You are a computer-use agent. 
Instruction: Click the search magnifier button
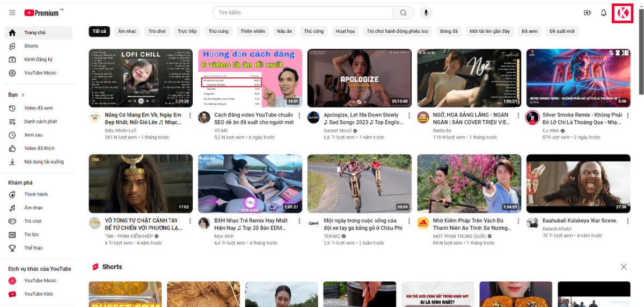403,13
